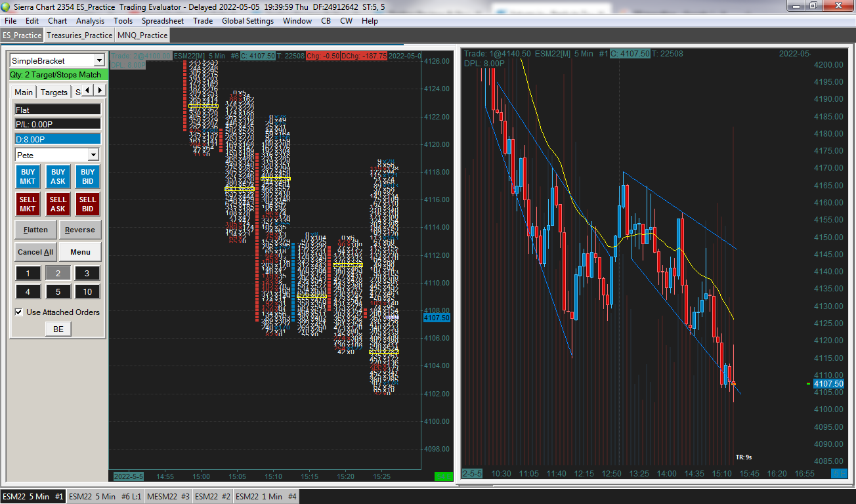Open the trade window Menu button

click(80, 252)
